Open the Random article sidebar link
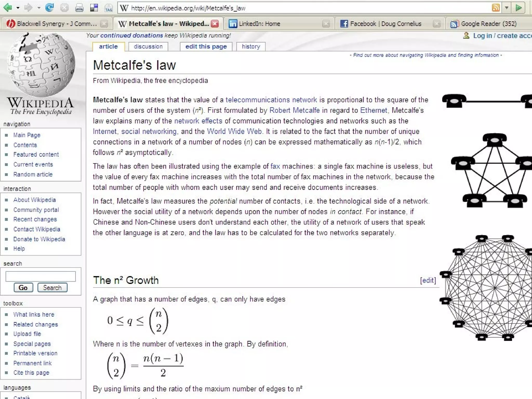Viewport: 532px width, 399px height. pyautogui.click(x=33, y=175)
